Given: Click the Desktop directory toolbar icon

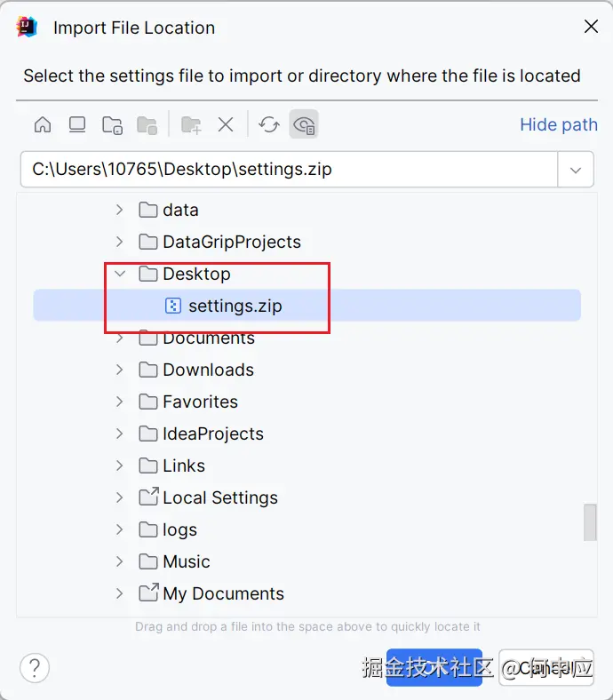Looking at the screenshot, I should (x=77, y=124).
